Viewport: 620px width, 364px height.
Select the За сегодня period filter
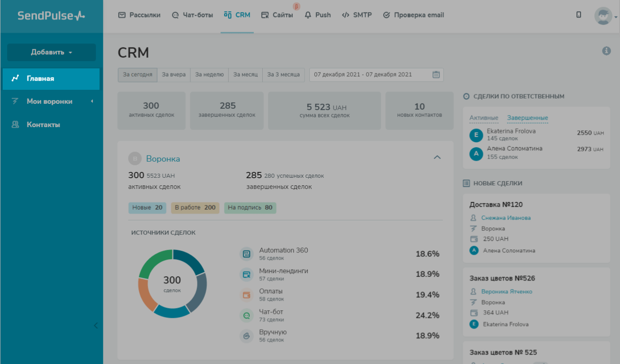(x=137, y=75)
